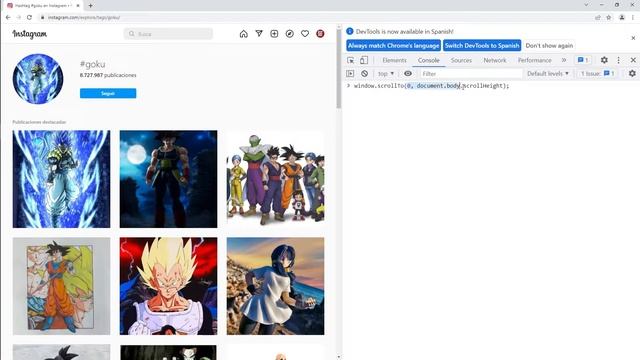The image size is (640, 360).
Task: Open the Instagram home icon
Action: [243, 34]
